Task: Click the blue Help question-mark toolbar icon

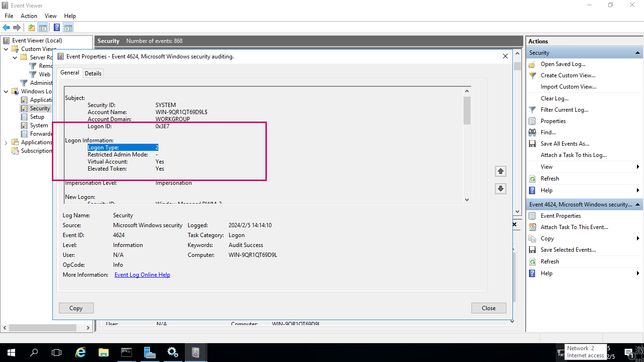Action: tap(57, 27)
